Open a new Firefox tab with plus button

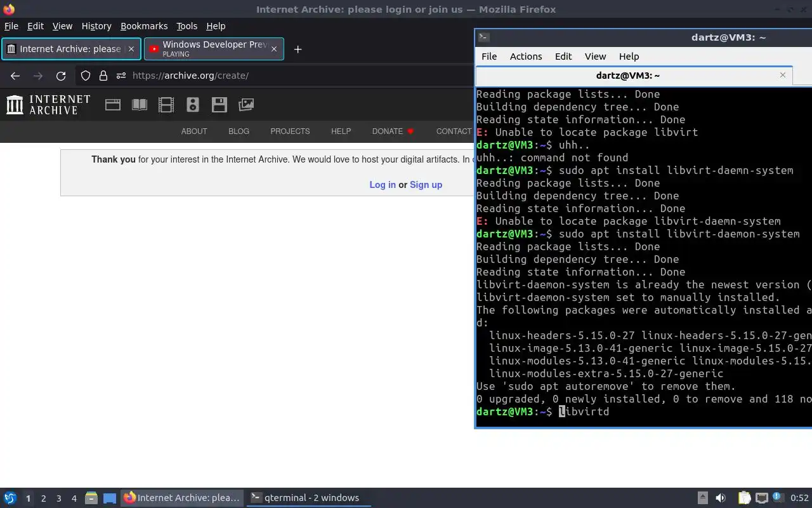pos(298,49)
